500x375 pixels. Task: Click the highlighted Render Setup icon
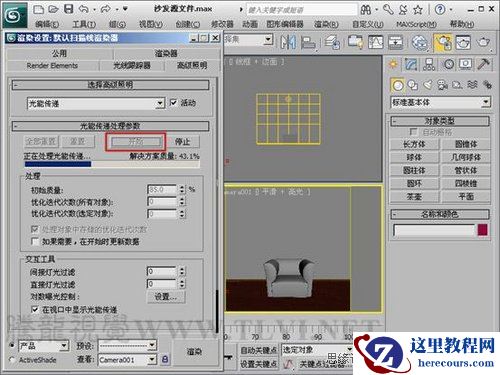click(442, 43)
